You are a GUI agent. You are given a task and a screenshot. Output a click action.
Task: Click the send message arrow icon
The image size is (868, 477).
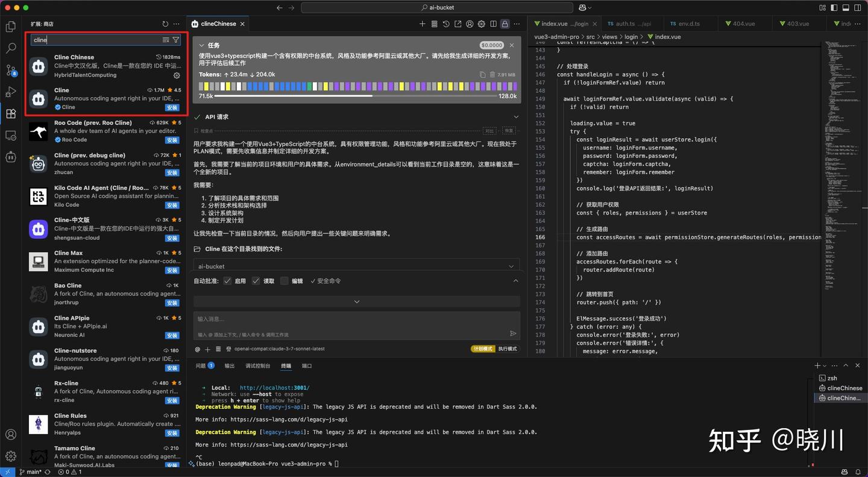513,333
